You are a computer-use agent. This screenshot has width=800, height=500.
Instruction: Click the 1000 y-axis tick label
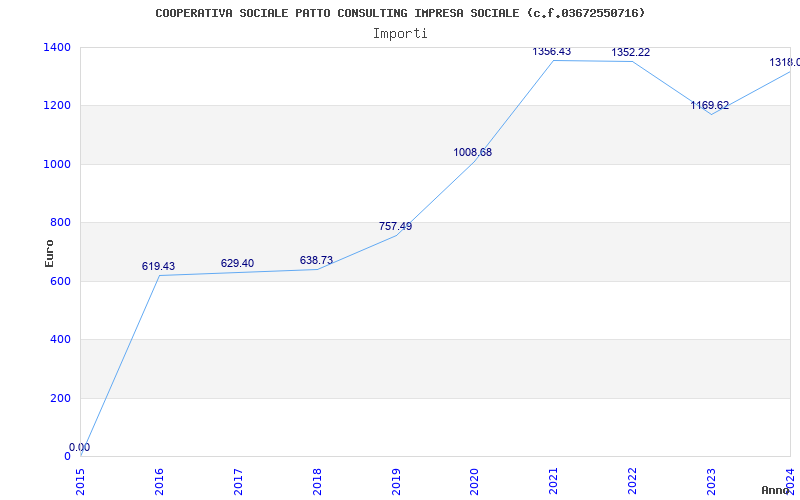coord(57,164)
